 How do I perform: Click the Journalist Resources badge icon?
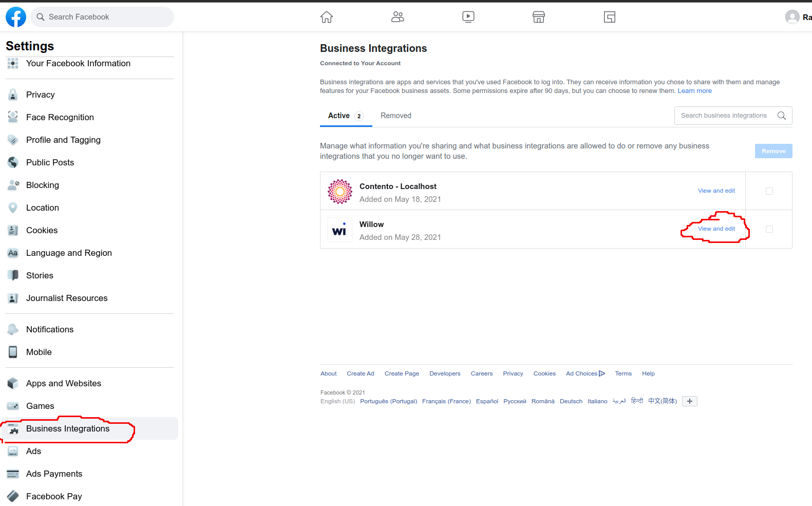(x=13, y=298)
